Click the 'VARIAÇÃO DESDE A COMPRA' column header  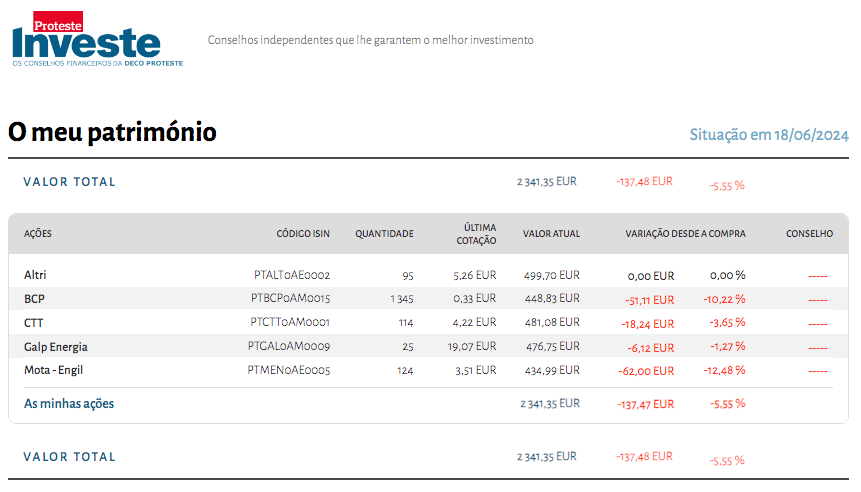(x=685, y=234)
